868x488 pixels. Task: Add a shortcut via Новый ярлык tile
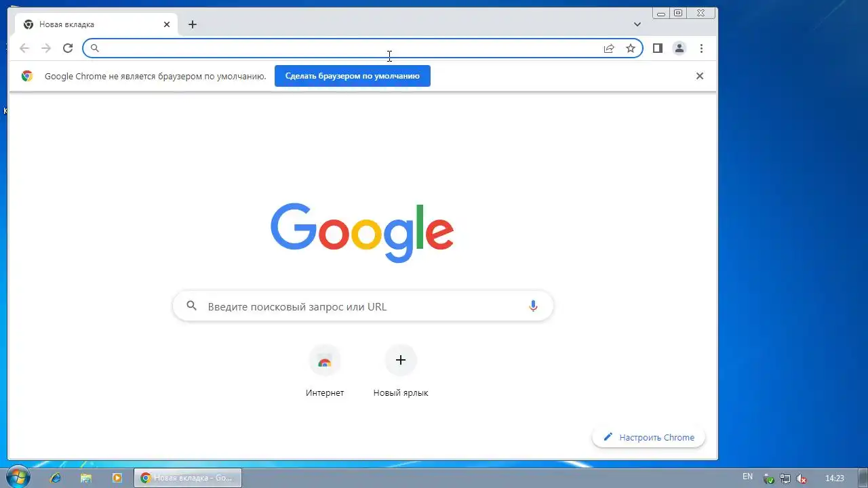401,371
